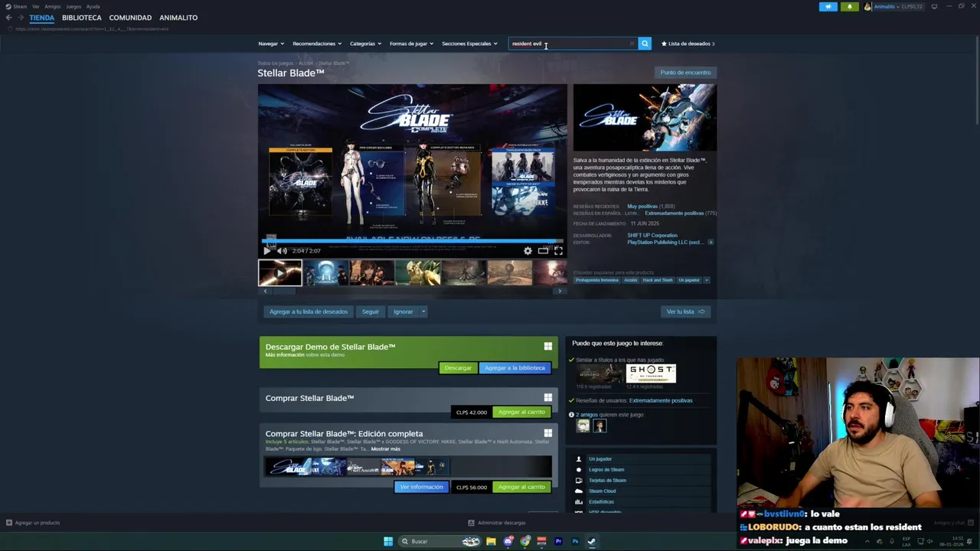Screen dimensions: 980x551
Task: Click the Steam taskbar icon
Action: coord(592,541)
